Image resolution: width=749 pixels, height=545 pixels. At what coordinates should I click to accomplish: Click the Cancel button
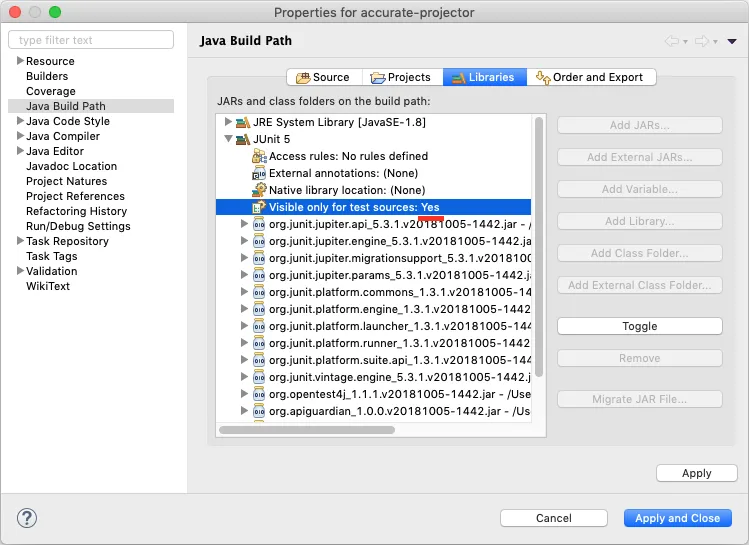point(554,518)
